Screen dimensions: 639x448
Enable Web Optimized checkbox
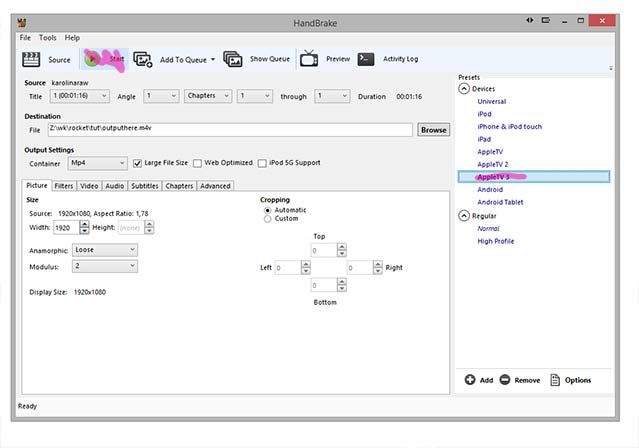click(197, 163)
